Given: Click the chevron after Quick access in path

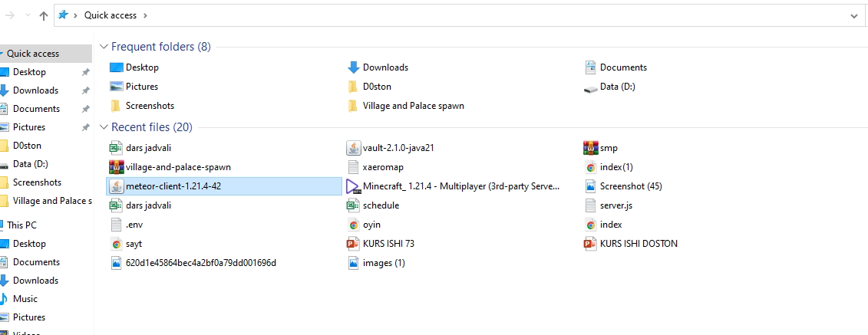Looking at the screenshot, I should click(x=145, y=15).
